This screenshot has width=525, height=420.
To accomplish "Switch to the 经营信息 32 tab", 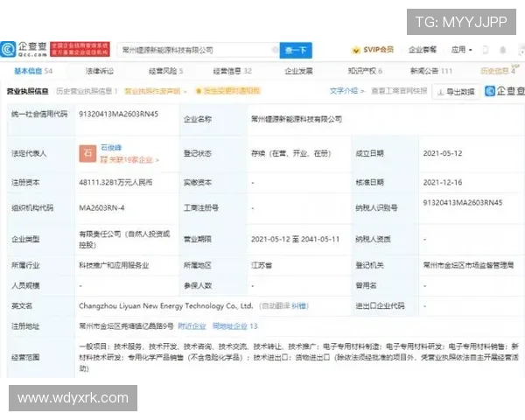I will (x=232, y=71).
